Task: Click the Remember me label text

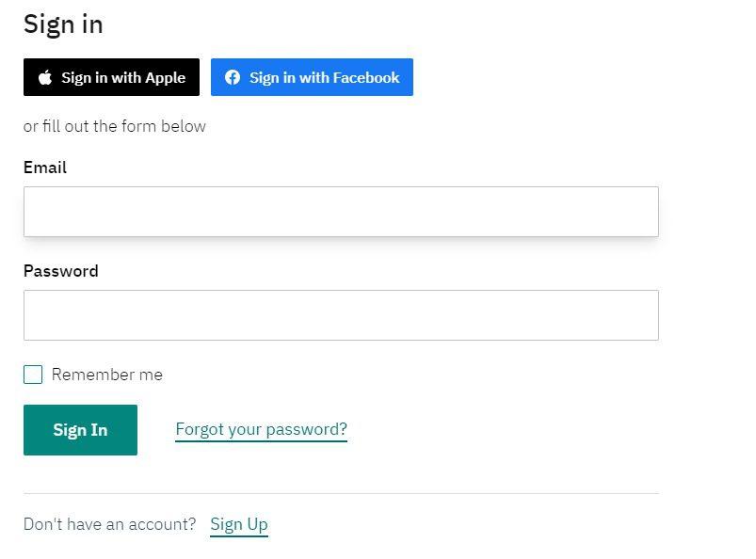Action: 107,375
